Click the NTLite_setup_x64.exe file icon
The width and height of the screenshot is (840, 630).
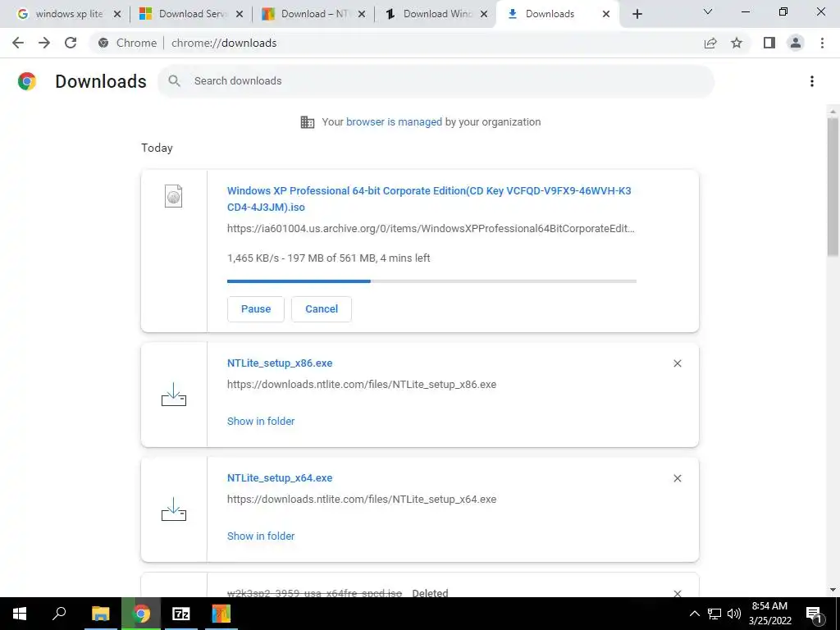click(174, 509)
